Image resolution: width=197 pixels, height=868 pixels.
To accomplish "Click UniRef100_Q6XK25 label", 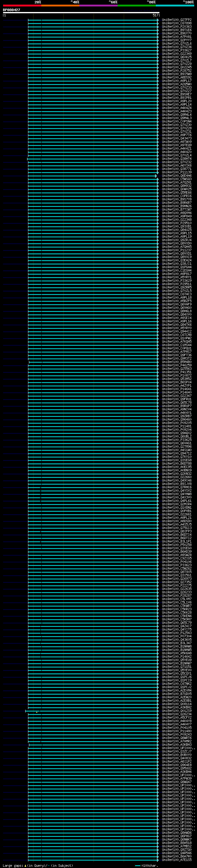I will coord(176,57).
